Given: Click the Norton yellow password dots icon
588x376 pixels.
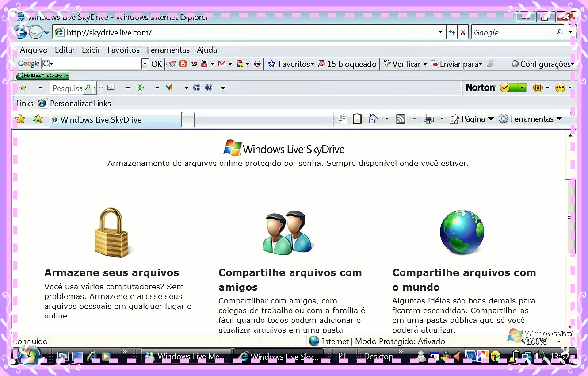Looking at the screenshot, I should pos(560,88).
